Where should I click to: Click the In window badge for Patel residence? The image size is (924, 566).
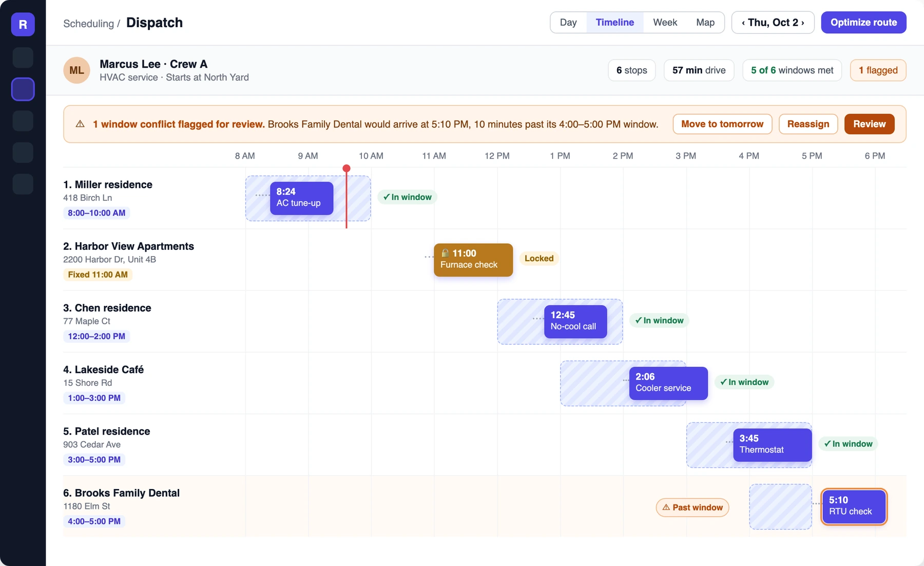[848, 444]
